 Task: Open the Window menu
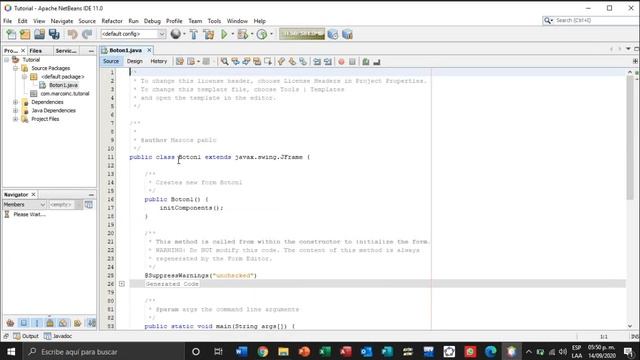237,21
